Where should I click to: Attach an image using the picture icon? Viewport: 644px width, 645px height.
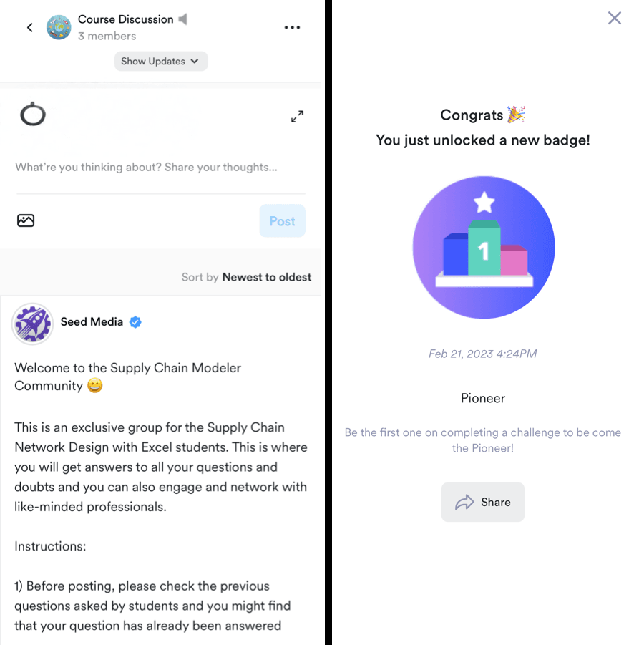26,220
